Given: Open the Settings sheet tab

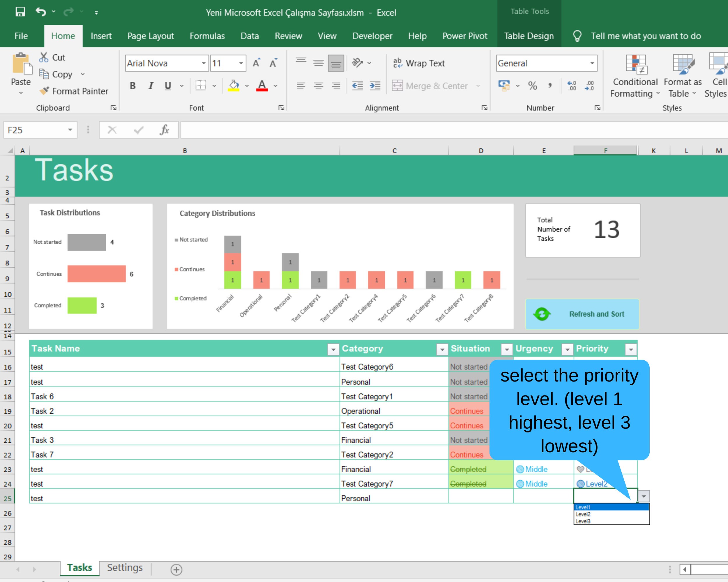Looking at the screenshot, I should click(x=124, y=568).
